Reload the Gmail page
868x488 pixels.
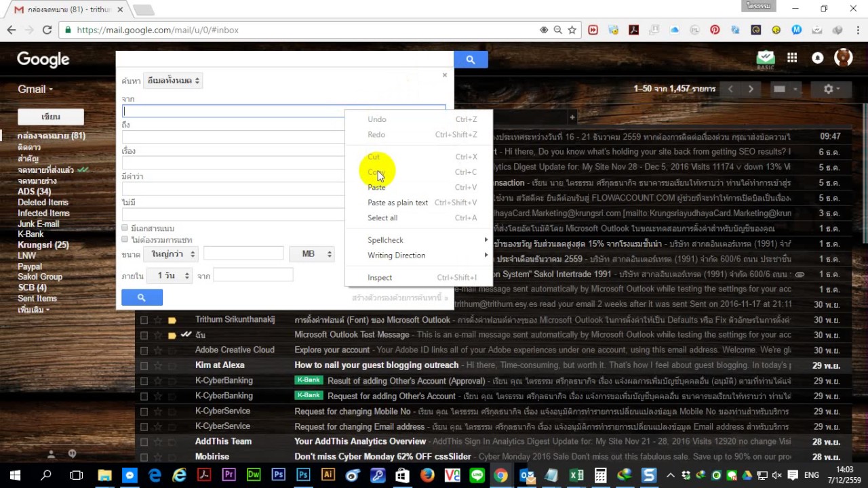pos(47,30)
